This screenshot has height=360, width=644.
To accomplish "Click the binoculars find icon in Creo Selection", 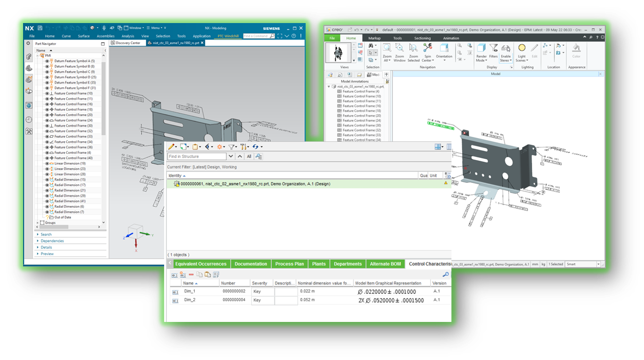I will pyautogui.click(x=371, y=46).
